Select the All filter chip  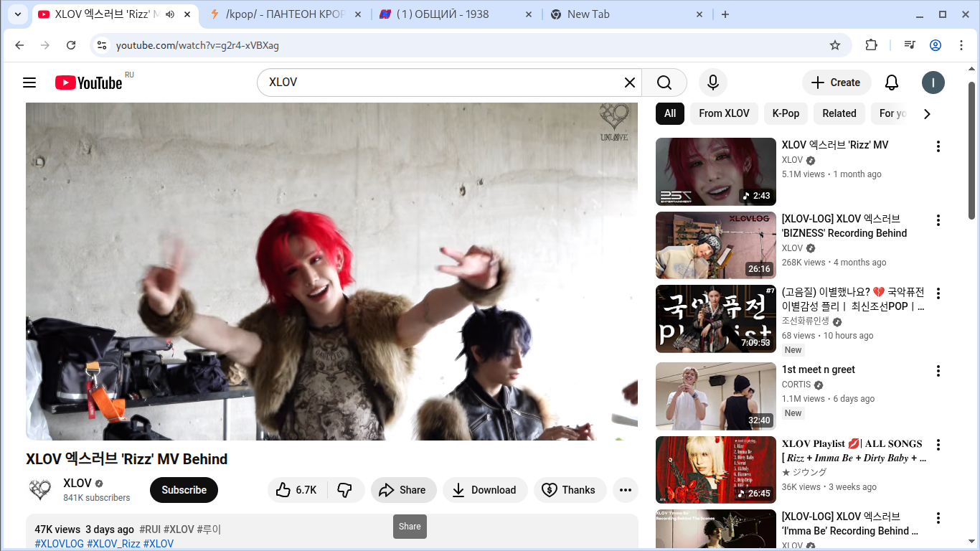point(670,113)
